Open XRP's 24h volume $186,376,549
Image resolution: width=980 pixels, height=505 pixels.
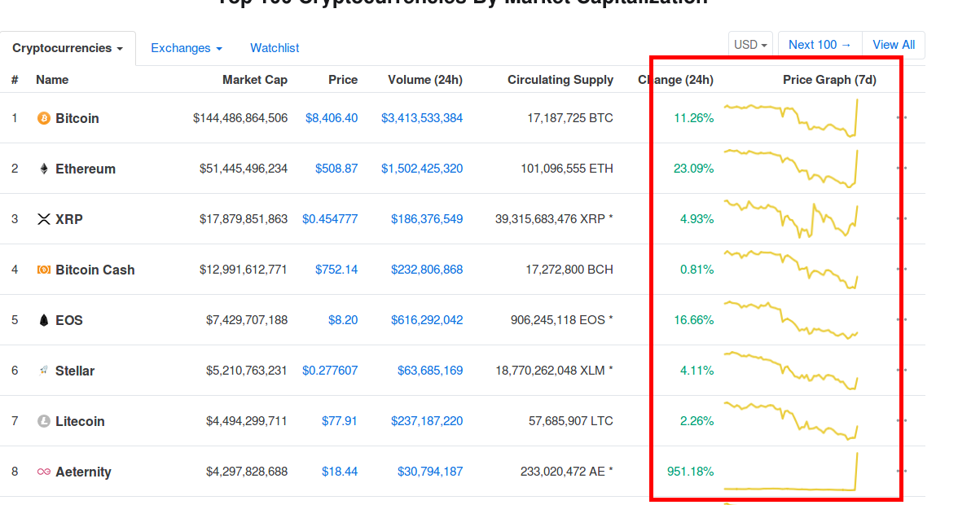pos(427,219)
